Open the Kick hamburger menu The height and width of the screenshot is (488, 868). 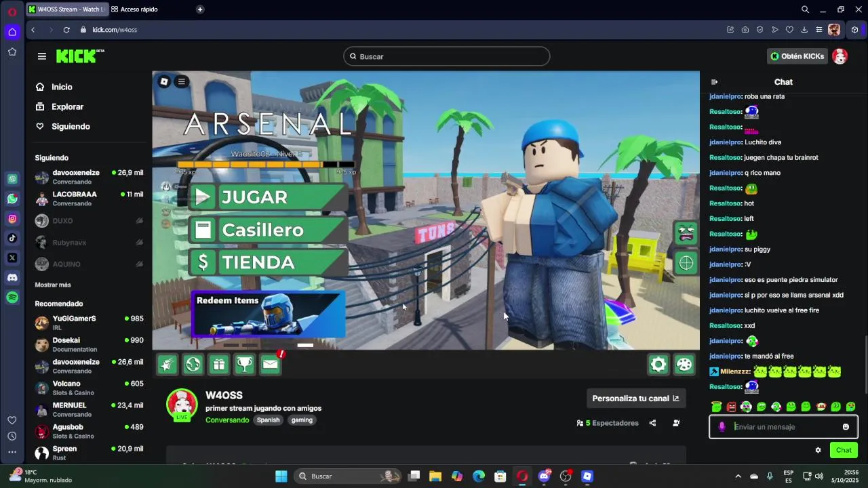coord(42,56)
